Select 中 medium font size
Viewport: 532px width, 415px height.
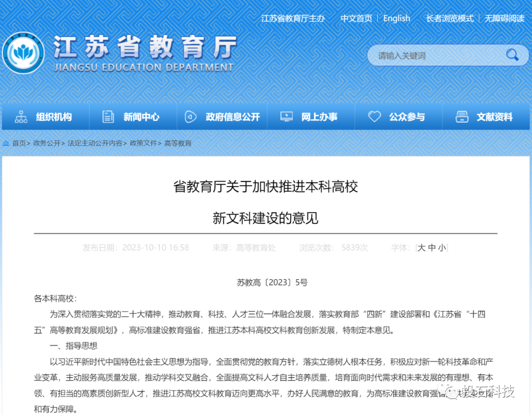[x=432, y=248]
